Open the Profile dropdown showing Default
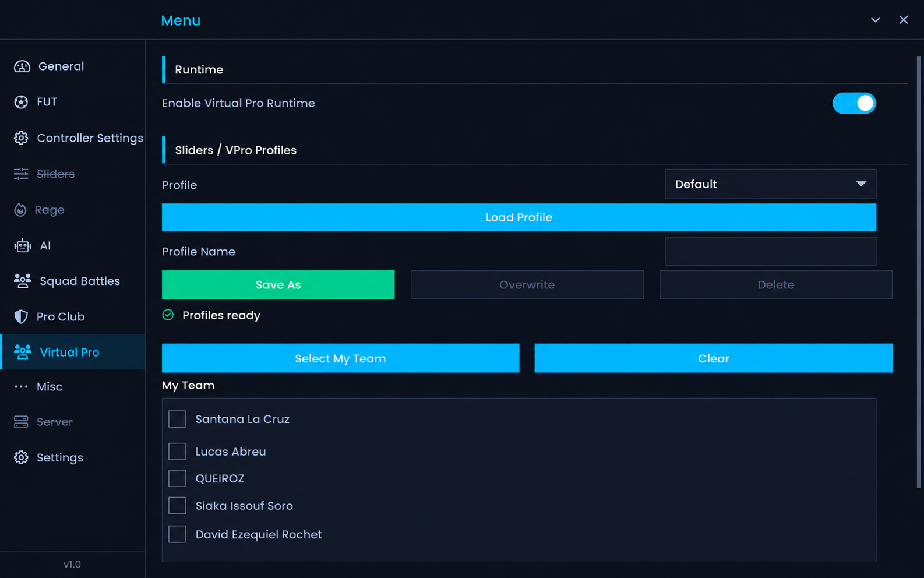This screenshot has width=924, height=578. click(x=770, y=184)
